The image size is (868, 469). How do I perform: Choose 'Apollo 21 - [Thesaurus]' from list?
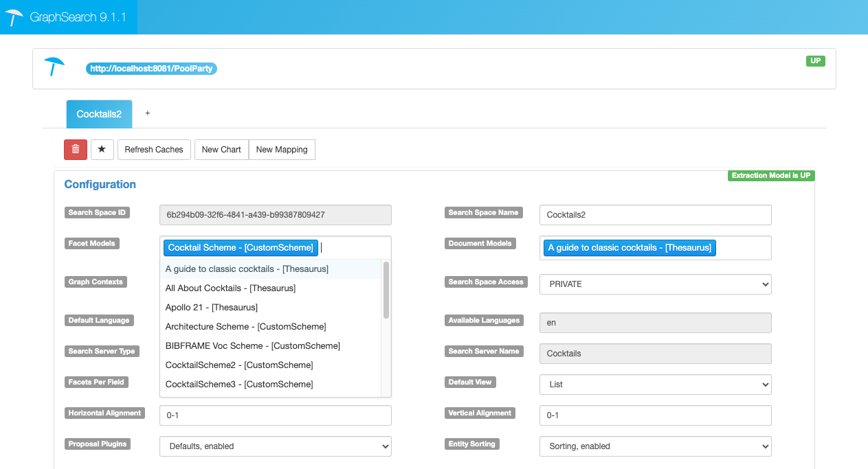tap(271, 308)
